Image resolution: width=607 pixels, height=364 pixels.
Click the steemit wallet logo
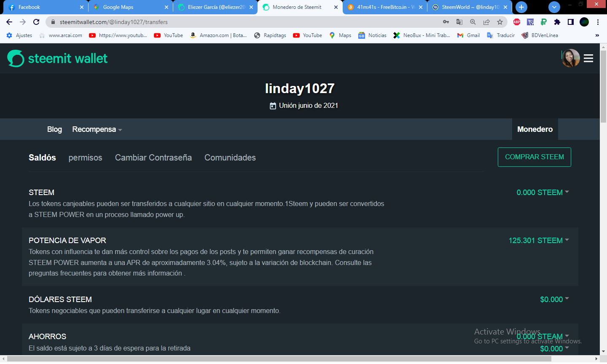pyautogui.click(x=57, y=59)
